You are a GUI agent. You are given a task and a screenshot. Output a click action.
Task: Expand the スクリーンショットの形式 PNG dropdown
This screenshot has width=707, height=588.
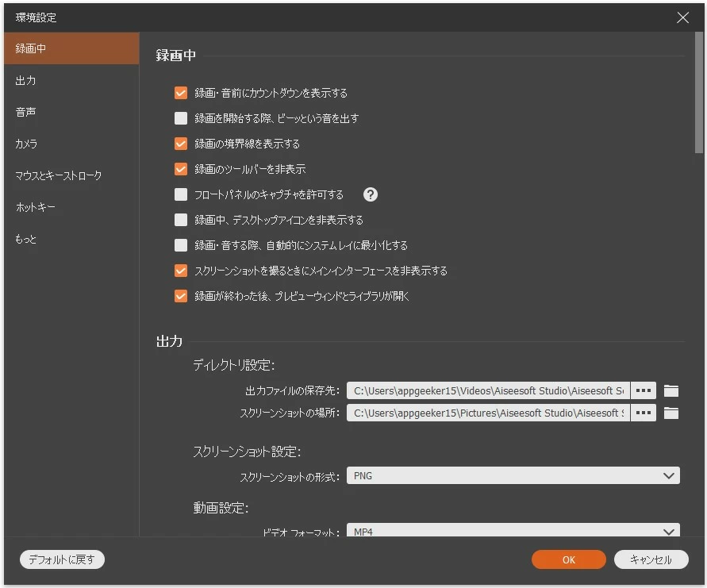[x=513, y=476]
